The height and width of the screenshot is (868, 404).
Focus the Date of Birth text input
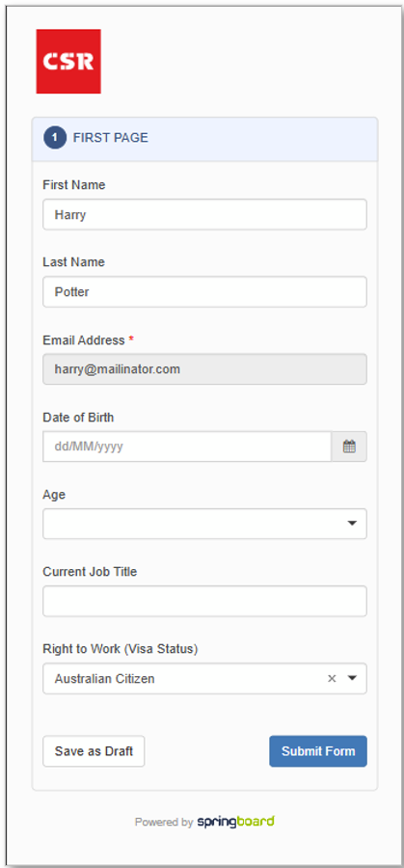click(x=187, y=447)
